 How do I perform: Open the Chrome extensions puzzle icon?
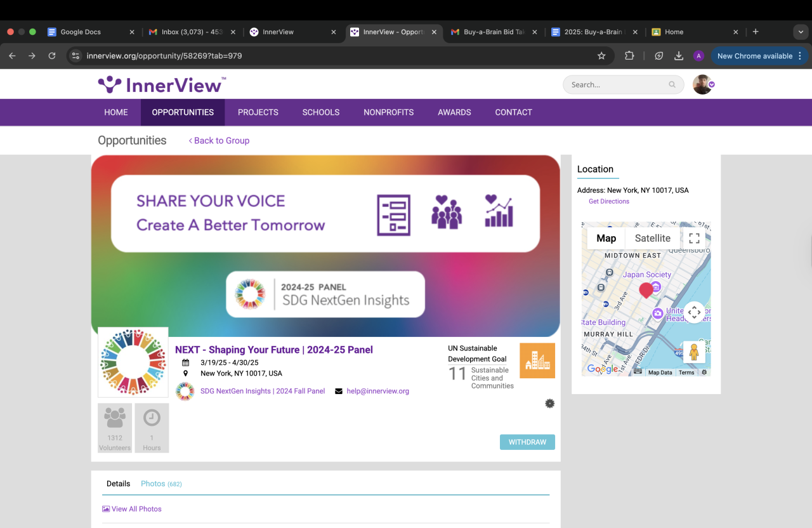629,56
